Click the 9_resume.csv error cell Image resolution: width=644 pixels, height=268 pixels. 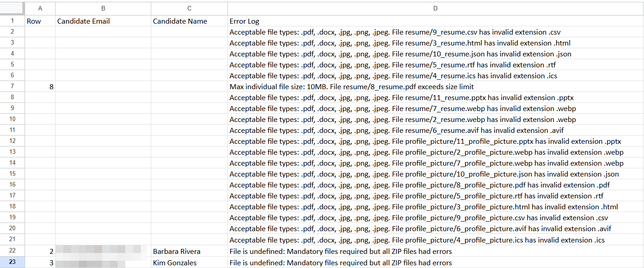435,32
